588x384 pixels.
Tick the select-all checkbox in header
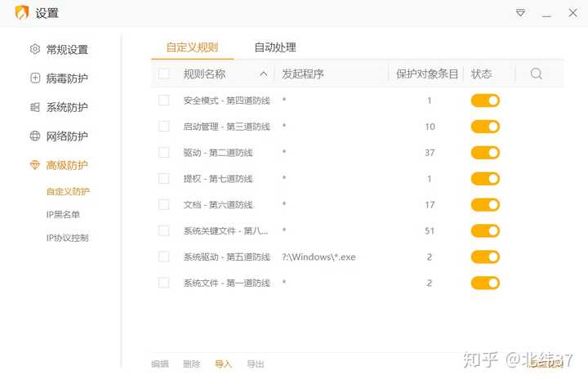pyautogui.click(x=164, y=74)
